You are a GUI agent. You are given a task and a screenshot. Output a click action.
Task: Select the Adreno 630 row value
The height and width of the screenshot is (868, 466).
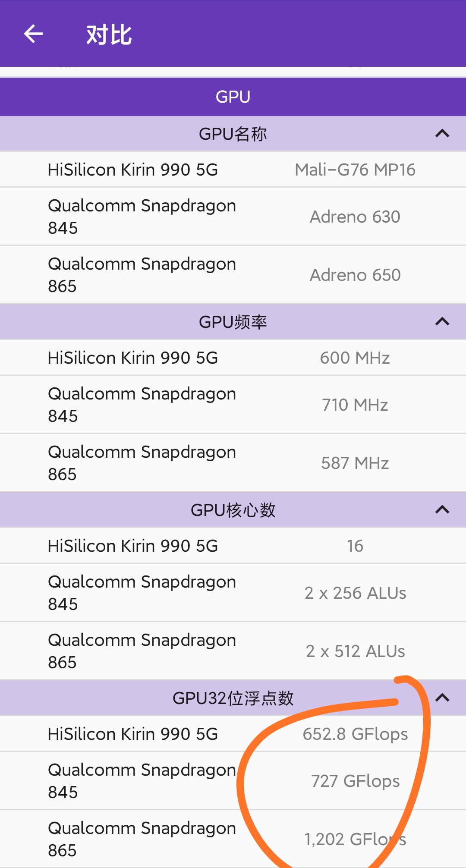[x=355, y=217]
